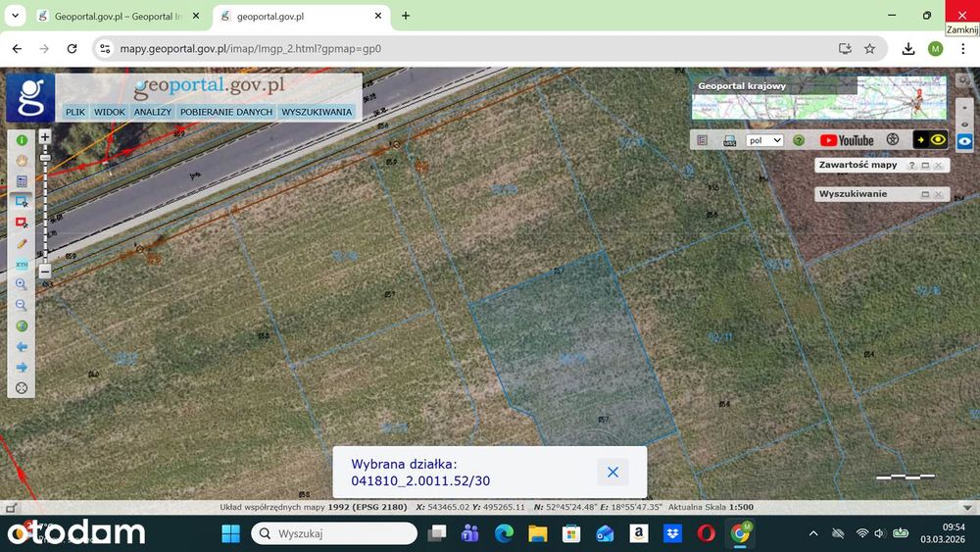This screenshot has height=552, width=980.
Task: Open the WIDOK menu
Action: tap(110, 112)
